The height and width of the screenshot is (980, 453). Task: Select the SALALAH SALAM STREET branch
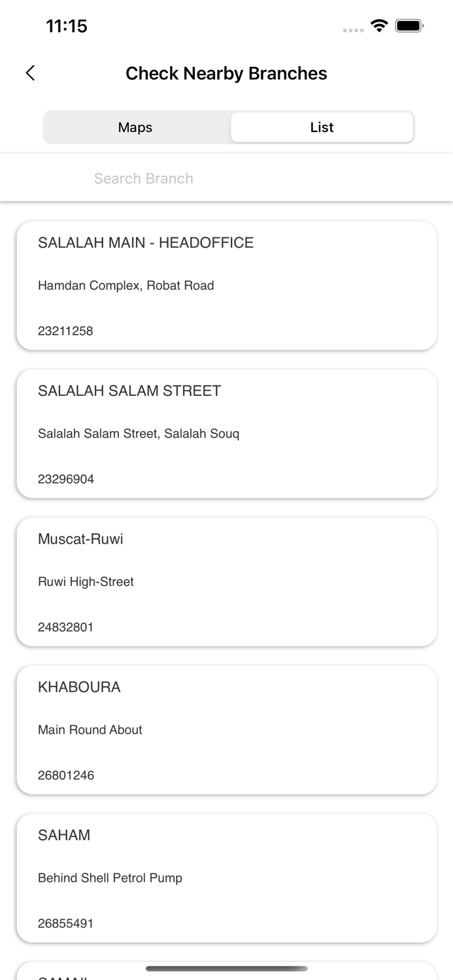[x=226, y=433]
